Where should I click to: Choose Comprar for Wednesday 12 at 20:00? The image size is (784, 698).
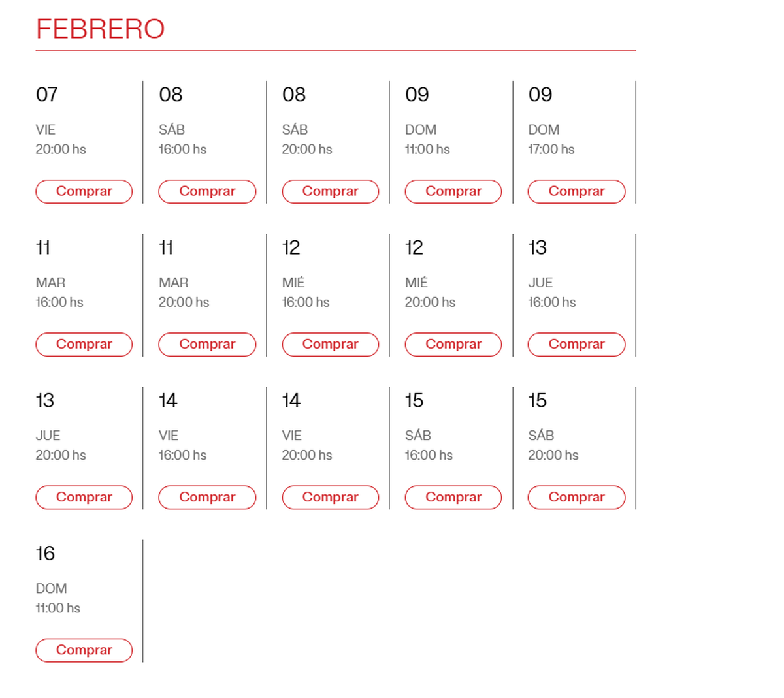[453, 344]
